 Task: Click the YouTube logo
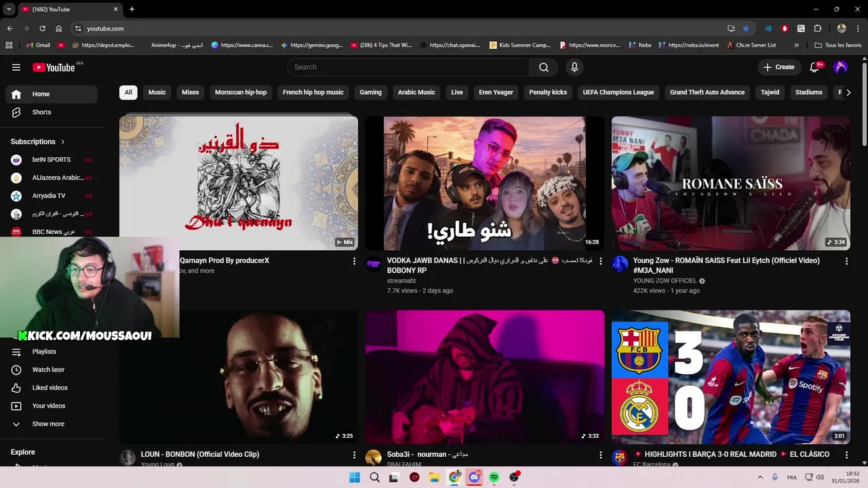54,67
